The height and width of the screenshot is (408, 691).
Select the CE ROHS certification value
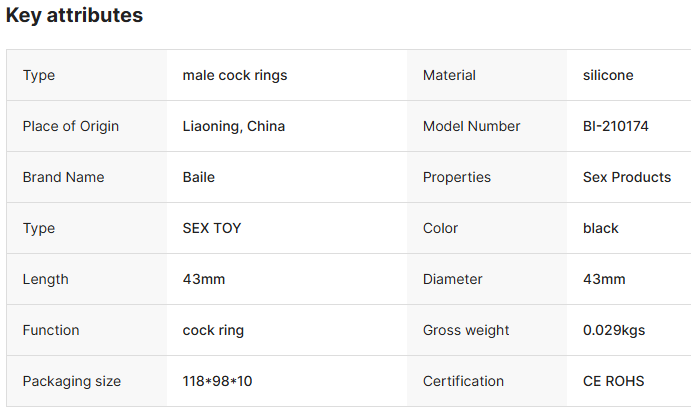[613, 381]
